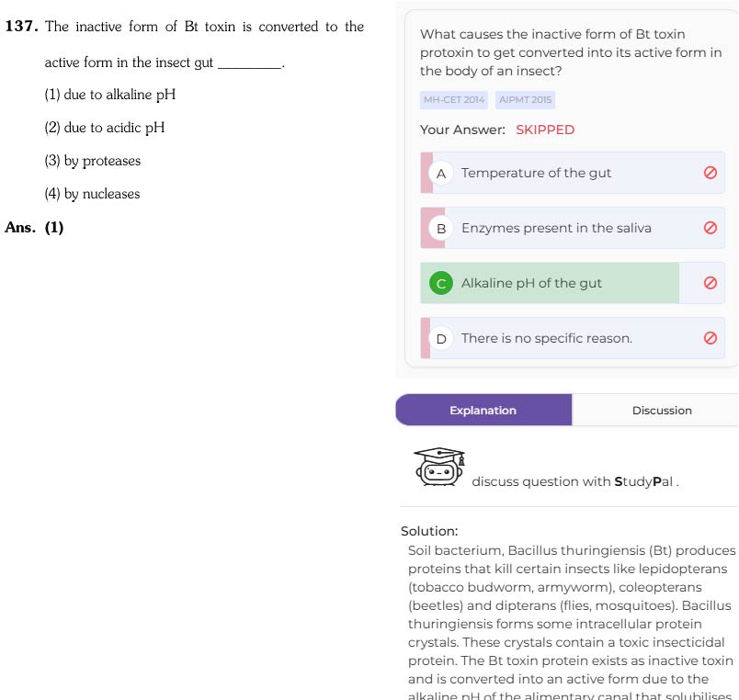The image size is (739, 700).
Task: Click the prohibit icon beside Enzymes present in saliva
Action: tap(711, 228)
